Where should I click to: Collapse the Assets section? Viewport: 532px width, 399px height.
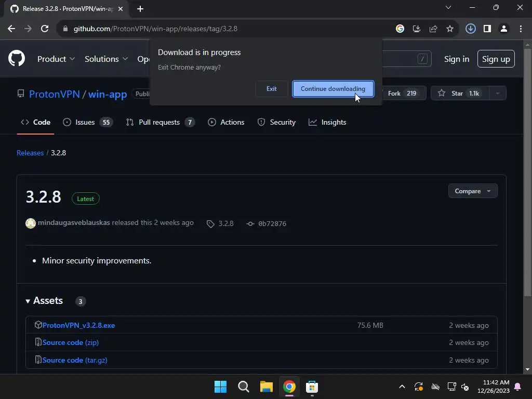[x=44, y=301]
